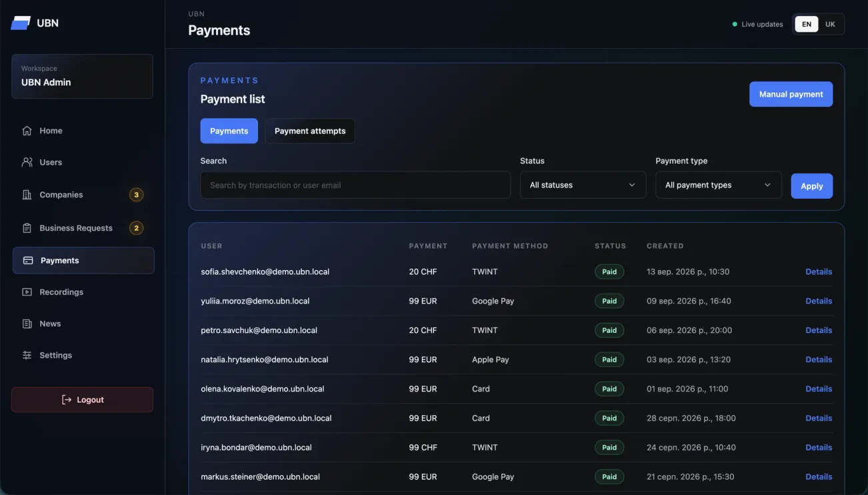Screen dimensions: 868x495
Task: Click the Home house icon
Action: coord(27,131)
